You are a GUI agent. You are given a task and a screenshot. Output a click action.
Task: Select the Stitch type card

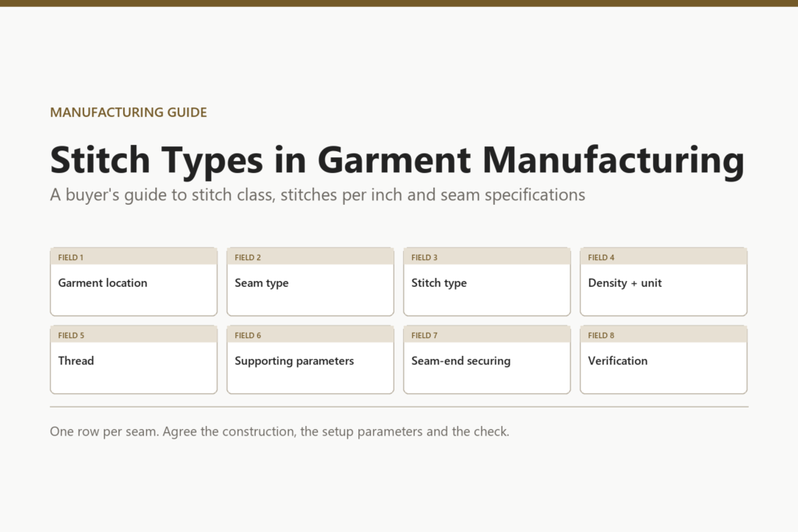pos(487,282)
